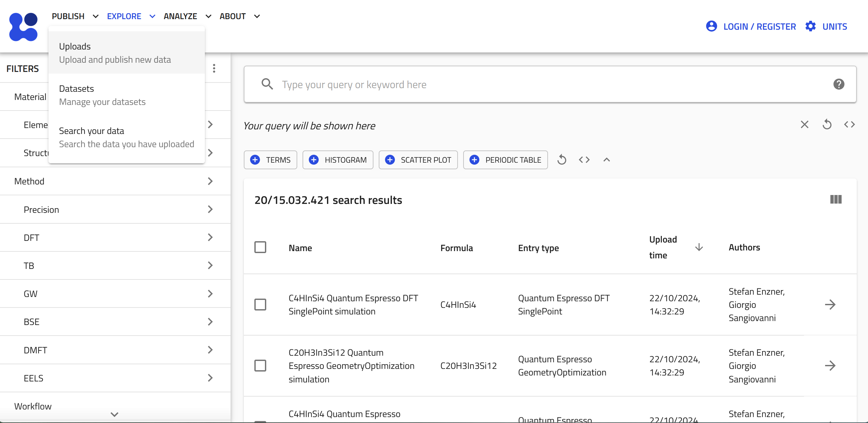Open the search help question mark icon
The image size is (868, 423).
[838, 84]
